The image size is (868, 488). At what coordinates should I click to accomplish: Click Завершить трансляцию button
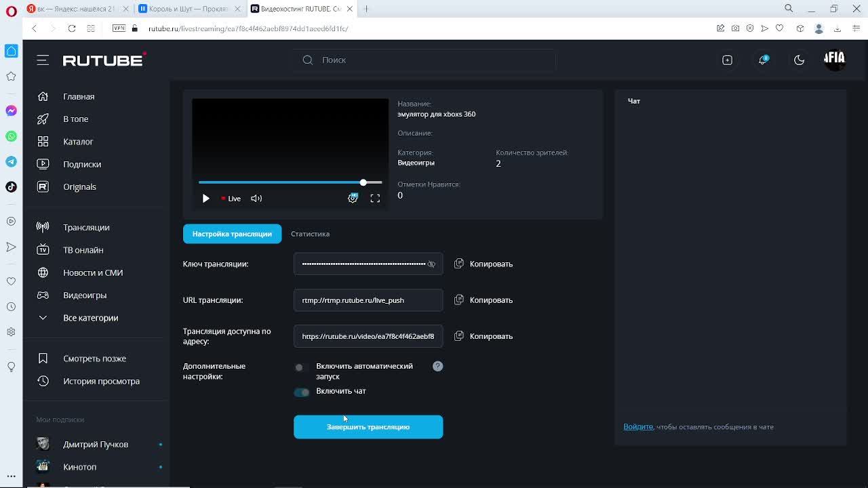[368, 427]
